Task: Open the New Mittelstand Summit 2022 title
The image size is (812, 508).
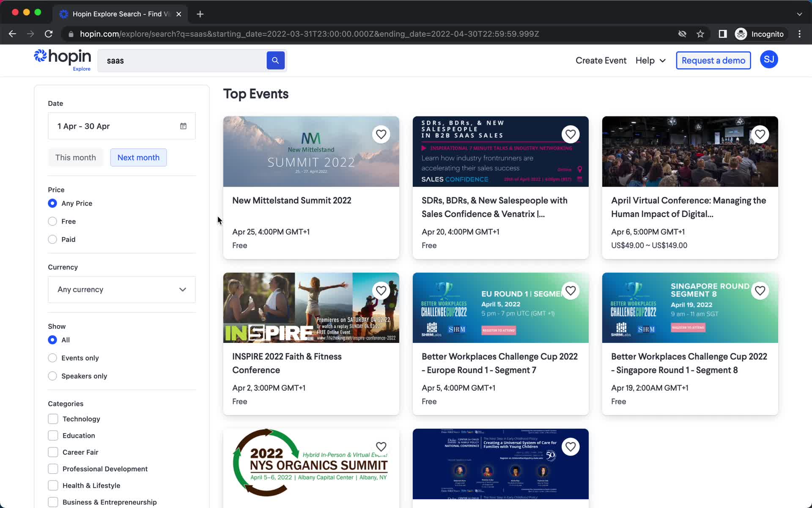Action: click(x=292, y=201)
